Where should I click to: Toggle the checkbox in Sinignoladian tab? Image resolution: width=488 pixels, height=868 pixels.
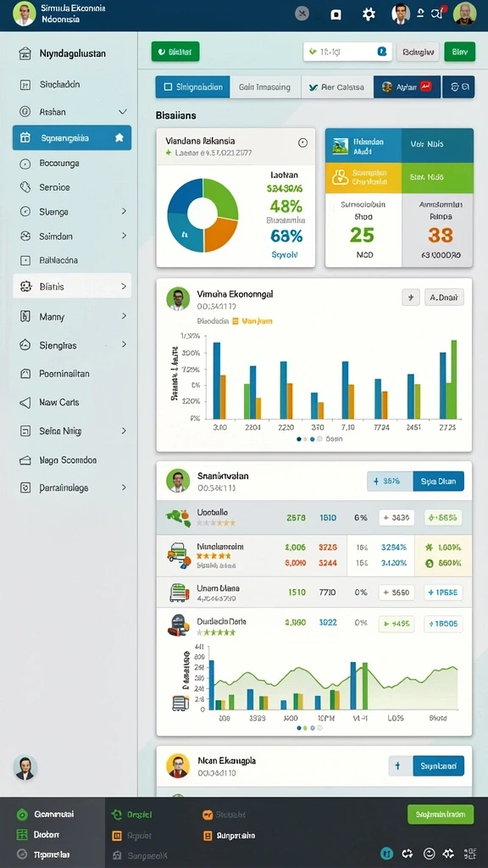coord(169,87)
